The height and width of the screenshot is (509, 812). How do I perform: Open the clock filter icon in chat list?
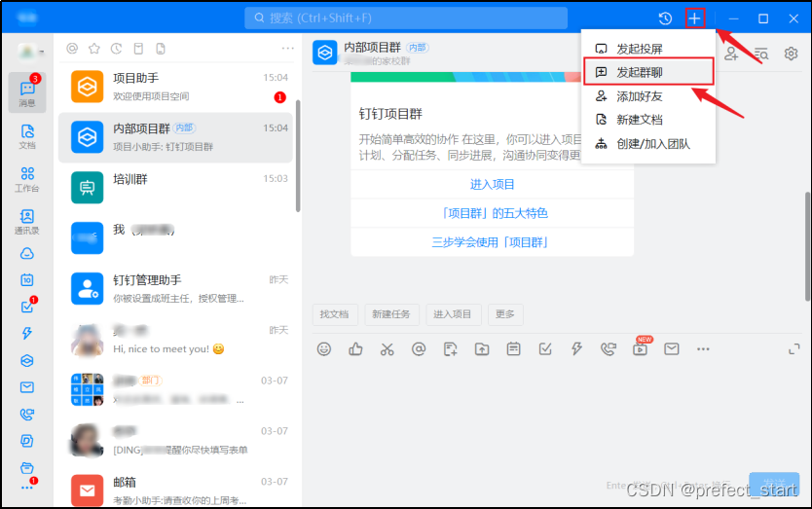click(x=116, y=48)
